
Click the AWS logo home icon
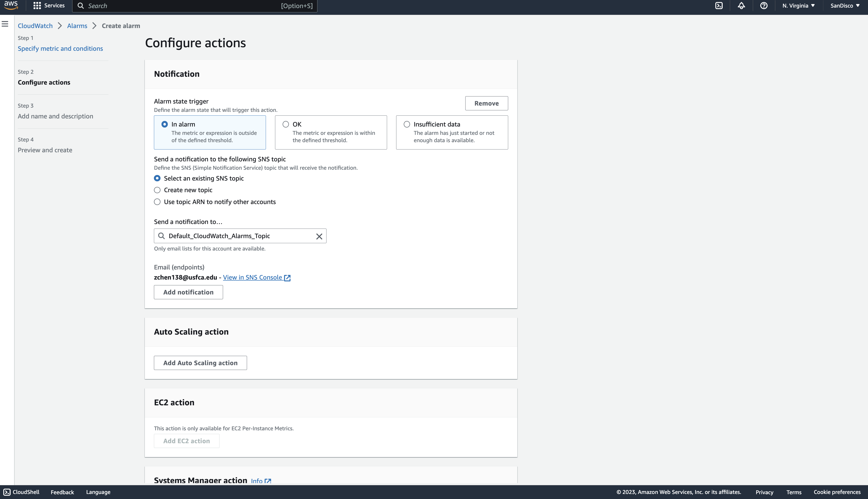click(11, 6)
